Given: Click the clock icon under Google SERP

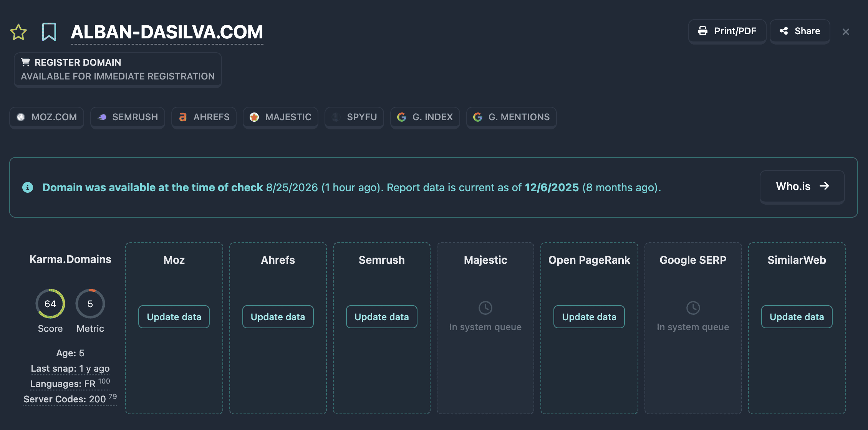Looking at the screenshot, I should 693,308.
